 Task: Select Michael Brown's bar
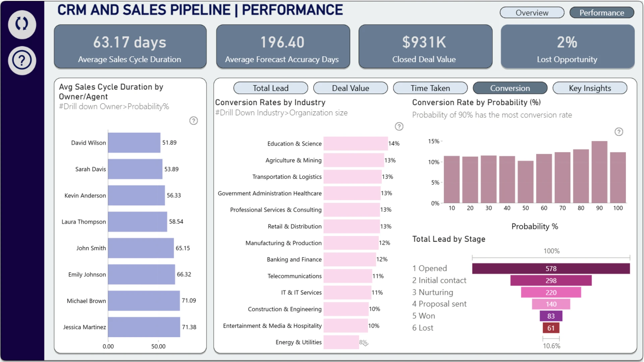144,301
